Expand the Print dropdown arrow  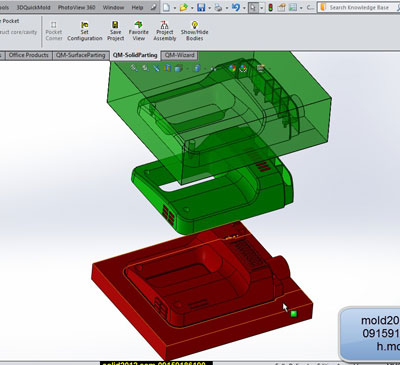coord(227,8)
